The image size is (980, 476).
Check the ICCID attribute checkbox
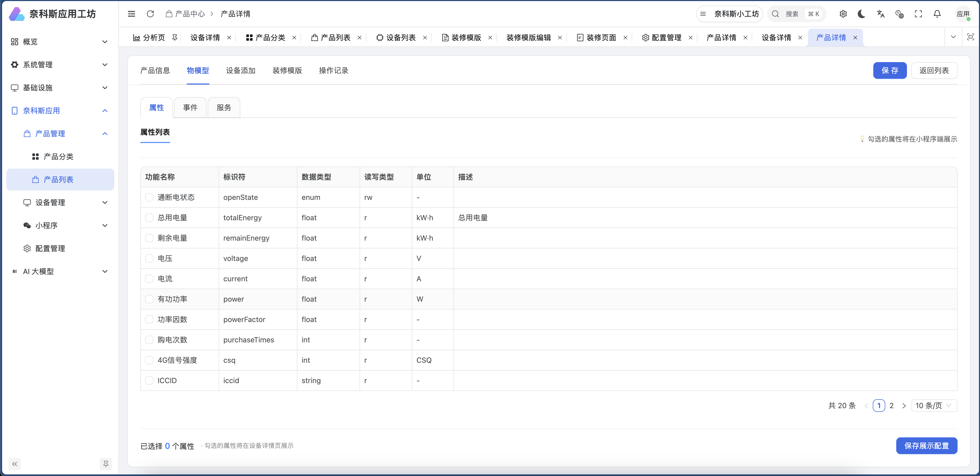(x=149, y=380)
